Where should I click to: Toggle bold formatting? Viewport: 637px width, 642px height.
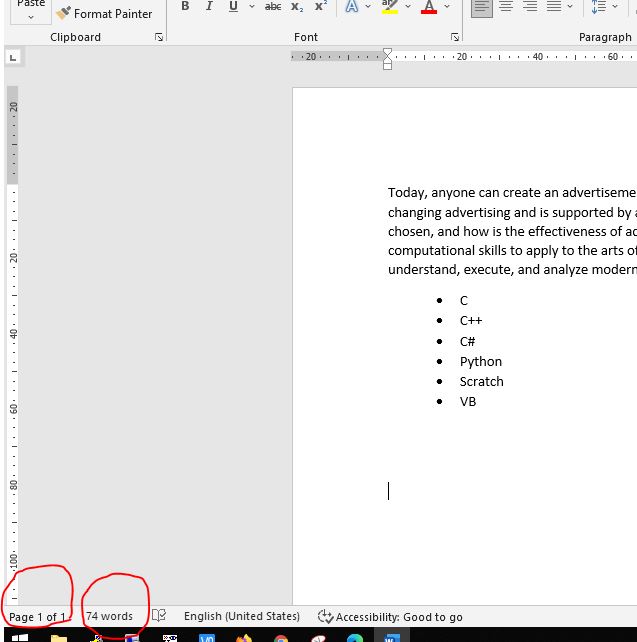(x=185, y=7)
